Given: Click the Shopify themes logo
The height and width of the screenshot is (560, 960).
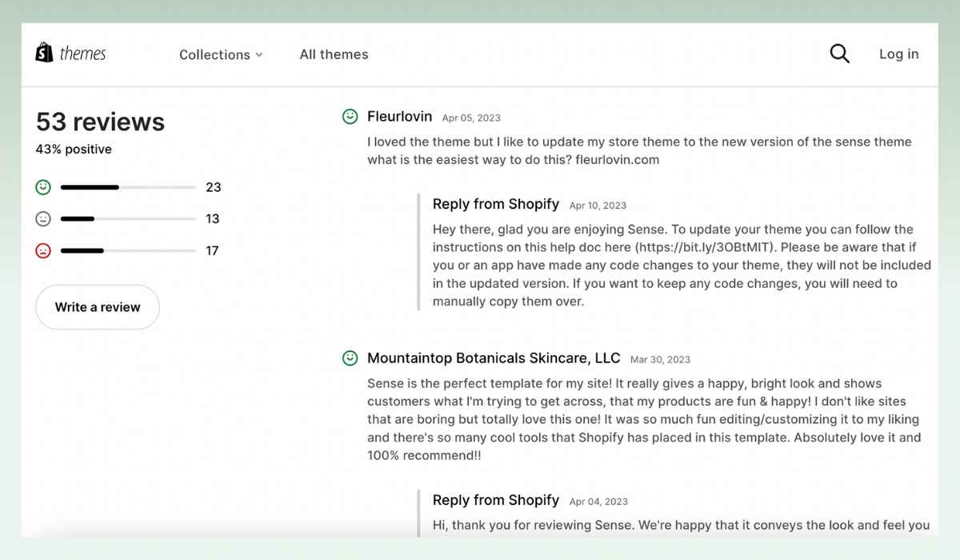Looking at the screenshot, I should click(x=70, y=53).
